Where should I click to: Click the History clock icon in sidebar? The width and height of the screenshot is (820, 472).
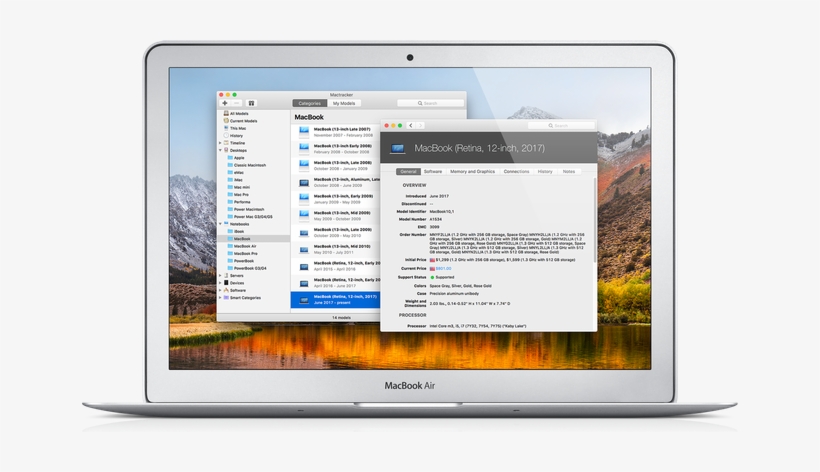(x=226, y=135)
